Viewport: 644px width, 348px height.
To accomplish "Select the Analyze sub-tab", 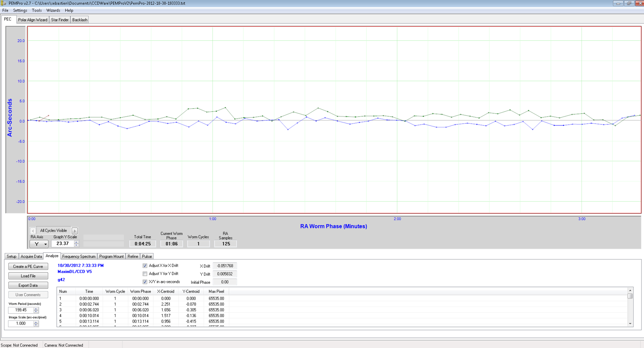I will coord(52,256).
